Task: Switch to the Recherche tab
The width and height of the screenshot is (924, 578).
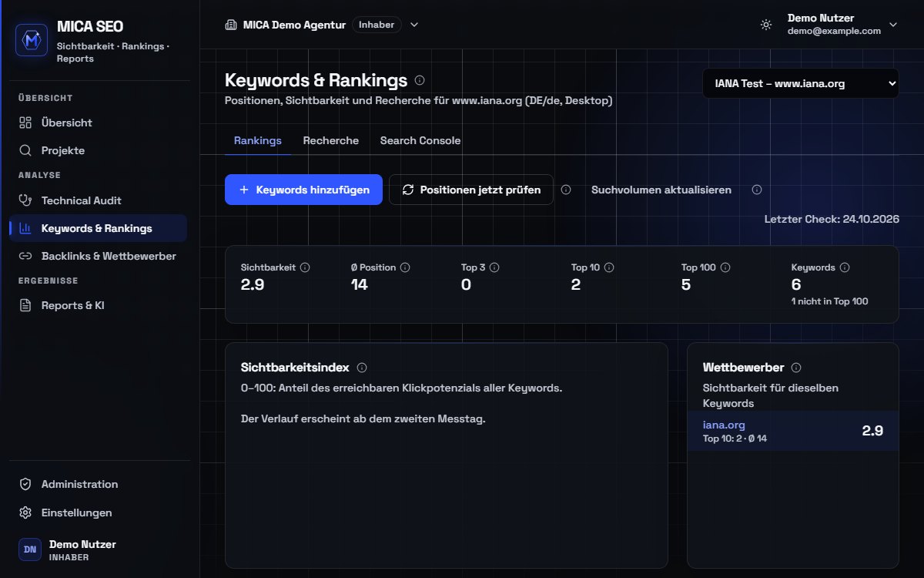Action: (x=331, y=140)
